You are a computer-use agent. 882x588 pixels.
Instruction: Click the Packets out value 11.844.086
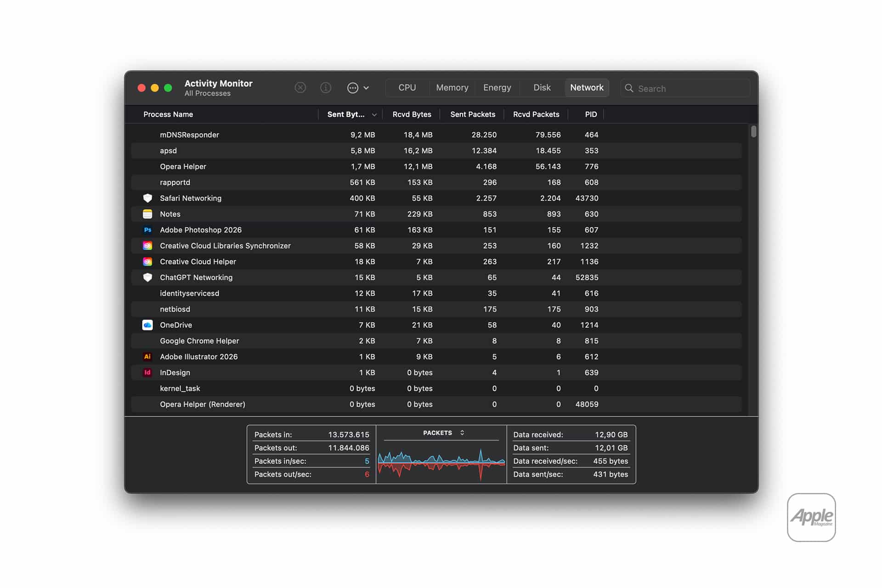click(x=348, y=448)
